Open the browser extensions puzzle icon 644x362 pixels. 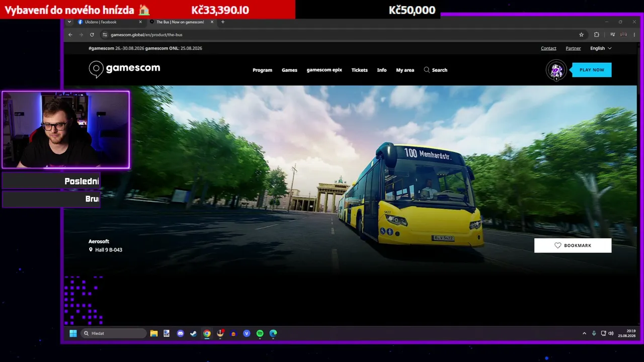point(597,35)
